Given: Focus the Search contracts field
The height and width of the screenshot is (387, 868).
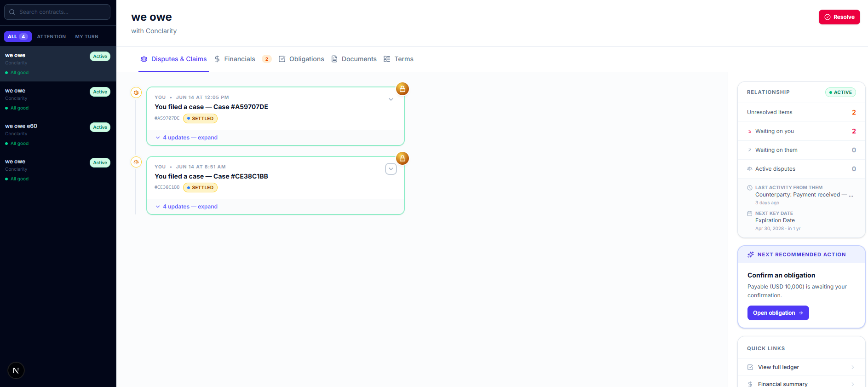Looking at the screenshot, I should (57, 12).
